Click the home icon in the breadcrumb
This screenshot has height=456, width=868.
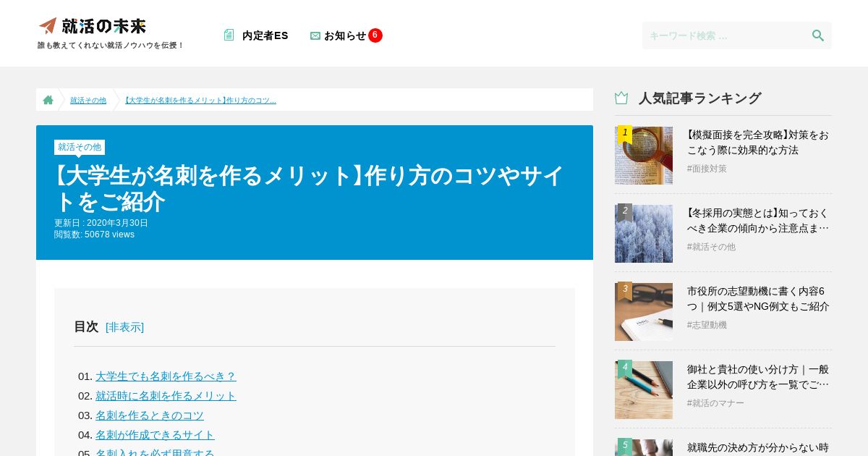point(48,100)
